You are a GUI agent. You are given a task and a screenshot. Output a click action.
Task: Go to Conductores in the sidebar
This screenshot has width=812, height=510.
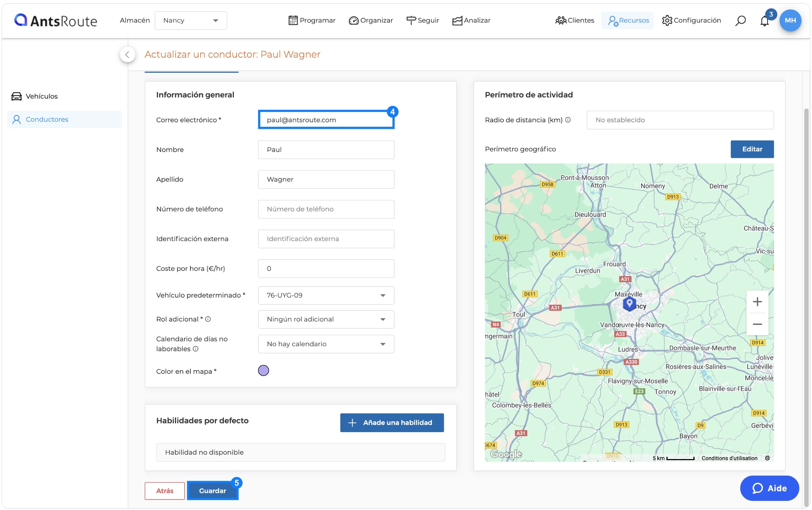click(64, 119)
